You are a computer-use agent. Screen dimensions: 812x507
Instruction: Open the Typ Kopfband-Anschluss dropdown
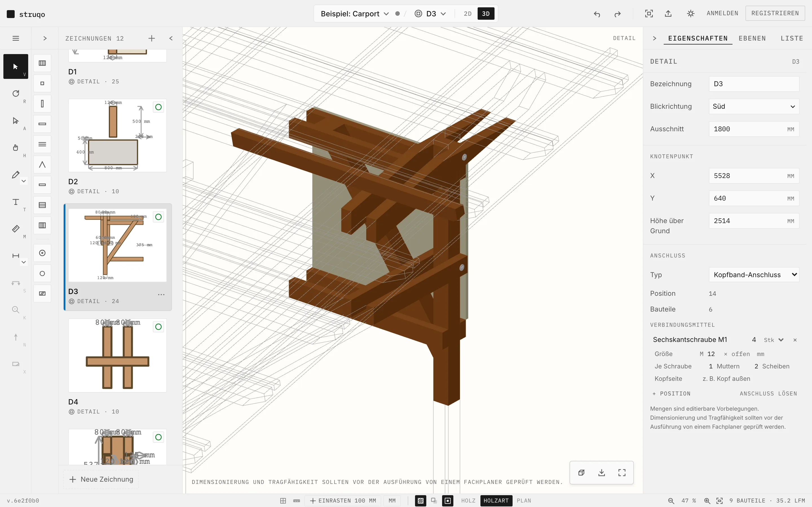[x=754, y=275]
